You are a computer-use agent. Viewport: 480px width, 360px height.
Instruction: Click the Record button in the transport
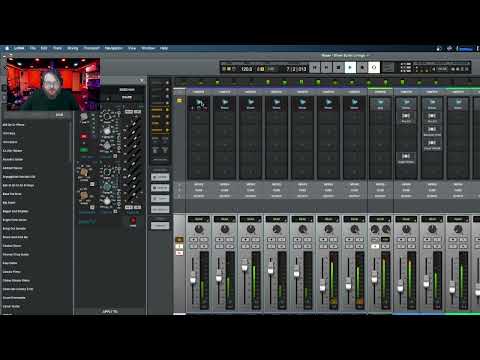pos(362,68)
